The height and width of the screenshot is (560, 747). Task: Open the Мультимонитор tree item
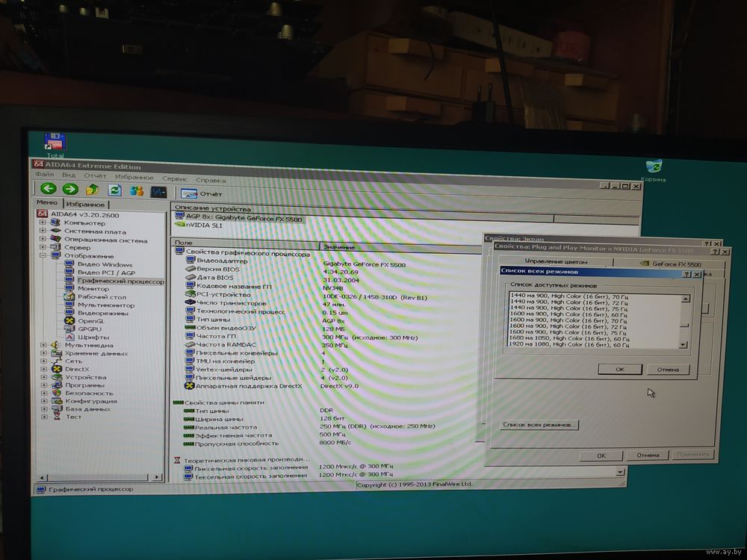(x=106, y=305)
